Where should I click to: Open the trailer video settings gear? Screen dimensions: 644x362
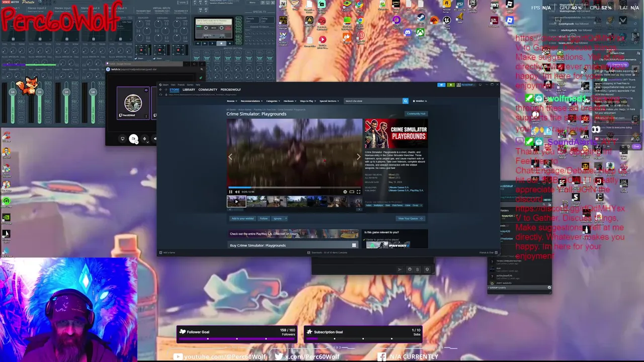click(345, 192)
